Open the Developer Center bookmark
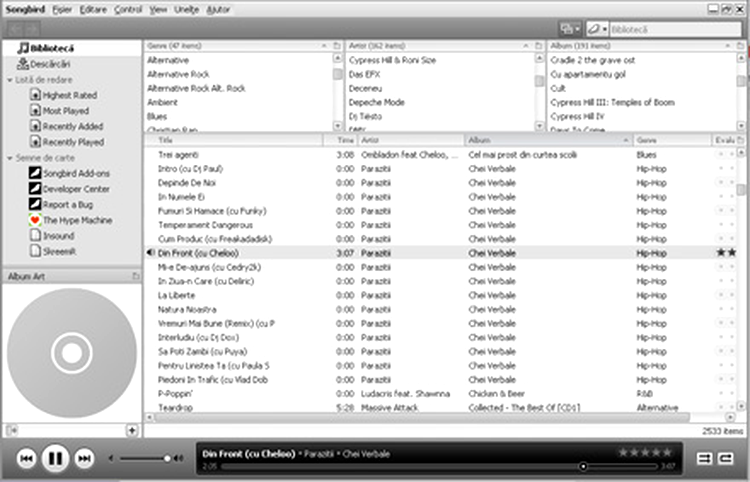750x482 pixels. click(x=69, y=189)
